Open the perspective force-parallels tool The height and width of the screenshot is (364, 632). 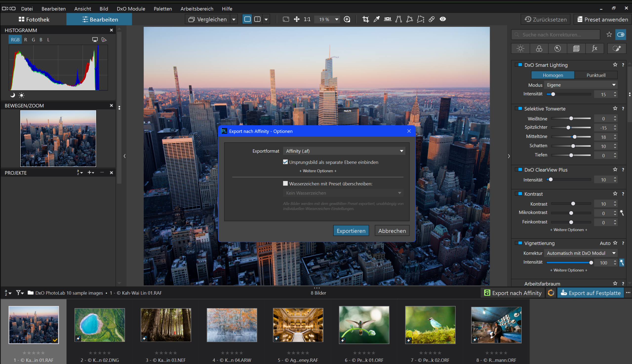click(x=398, y=19)
